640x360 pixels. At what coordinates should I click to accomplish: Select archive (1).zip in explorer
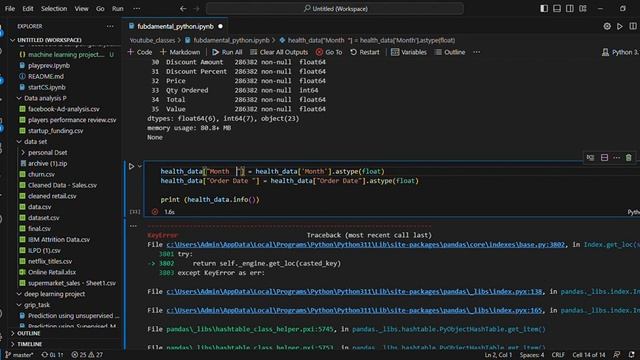[x=47, y=164]
